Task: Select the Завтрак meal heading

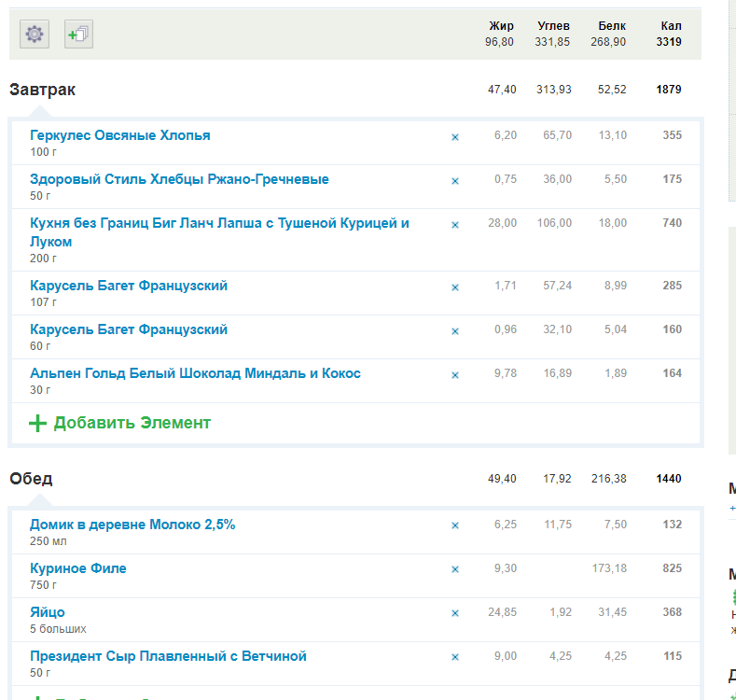Action: (x=43, y=90)
